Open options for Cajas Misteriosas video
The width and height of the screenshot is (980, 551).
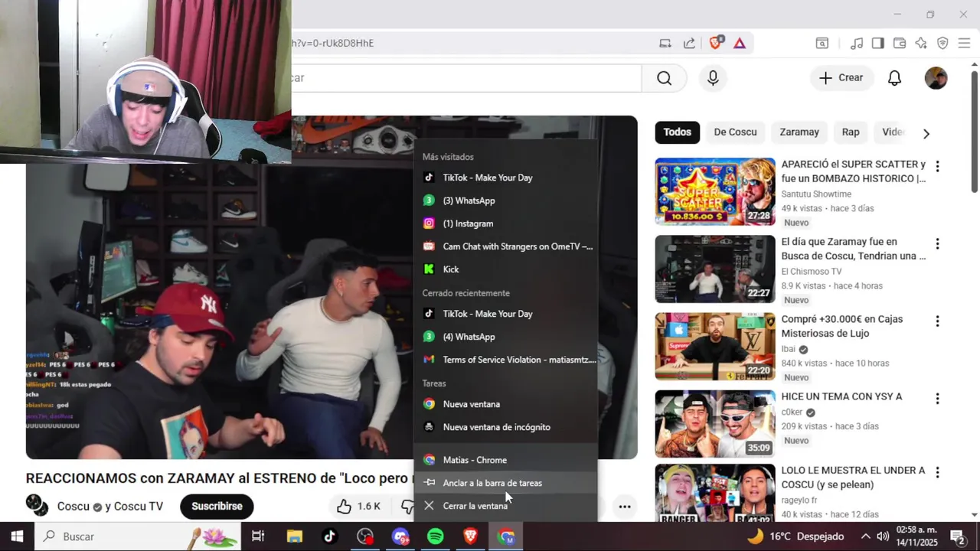pyautogui.click(x=937, y=321)
